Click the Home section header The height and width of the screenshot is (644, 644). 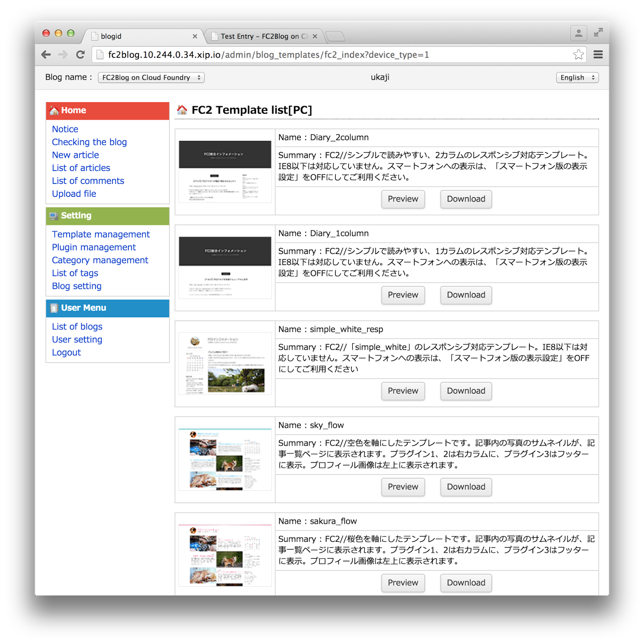(x=107, y=111)
